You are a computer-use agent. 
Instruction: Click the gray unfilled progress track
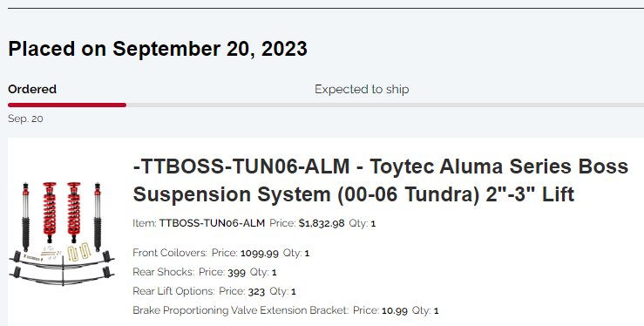click(x=385, y=105)
